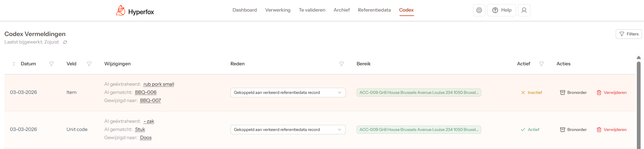The image size is (644, 149).
Task: Click Verwijderen on the Unit code row
Action: [612, 130]
